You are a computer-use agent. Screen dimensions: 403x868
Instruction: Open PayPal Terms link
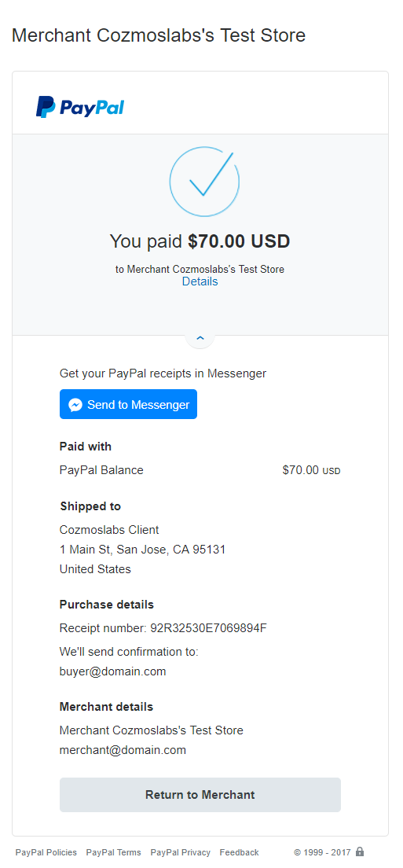pos(113,852)
